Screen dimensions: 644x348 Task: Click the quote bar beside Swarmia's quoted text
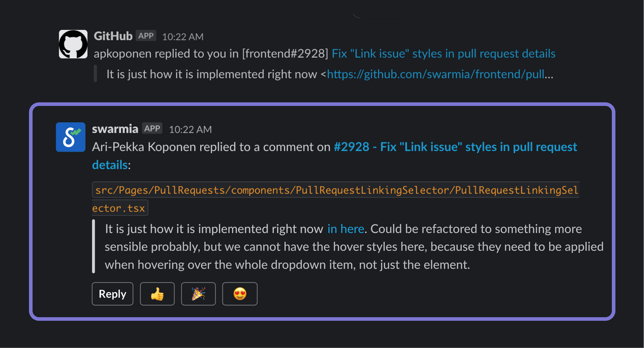pyautogui.click(x=94, y=246)
